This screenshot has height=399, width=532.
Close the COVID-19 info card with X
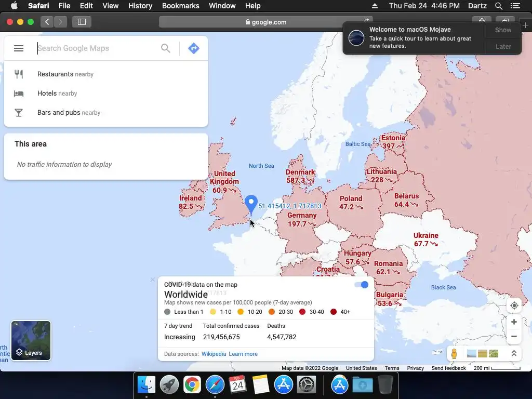point(153,280)
